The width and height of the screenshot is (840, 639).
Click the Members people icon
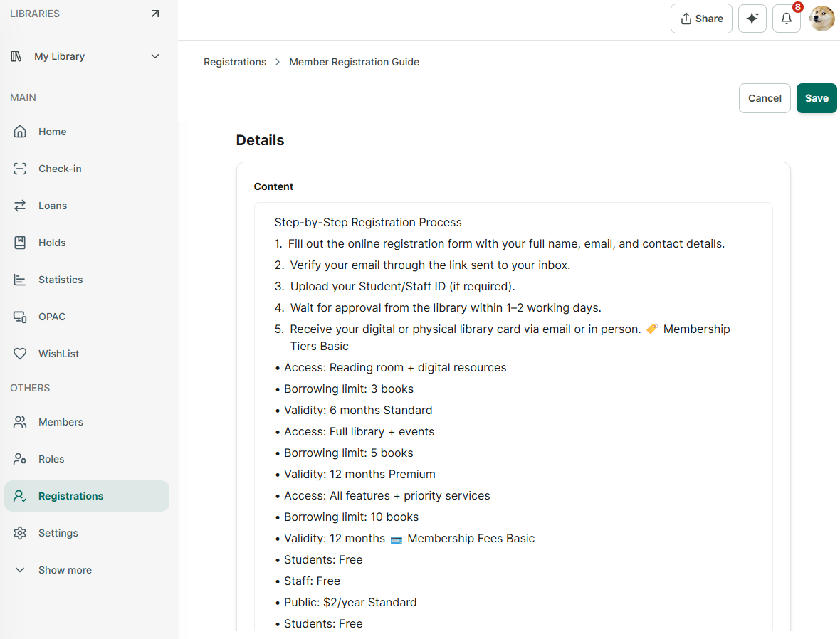click(20, 422)
